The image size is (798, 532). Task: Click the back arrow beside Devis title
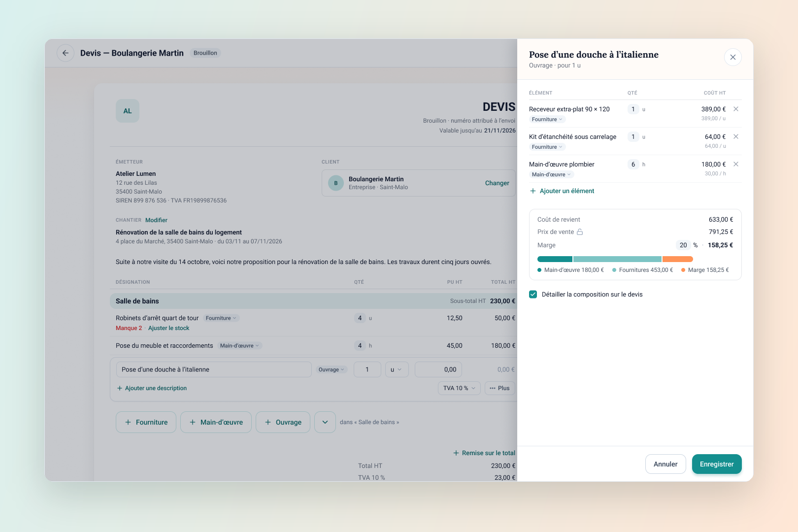[x=66, y=53]
